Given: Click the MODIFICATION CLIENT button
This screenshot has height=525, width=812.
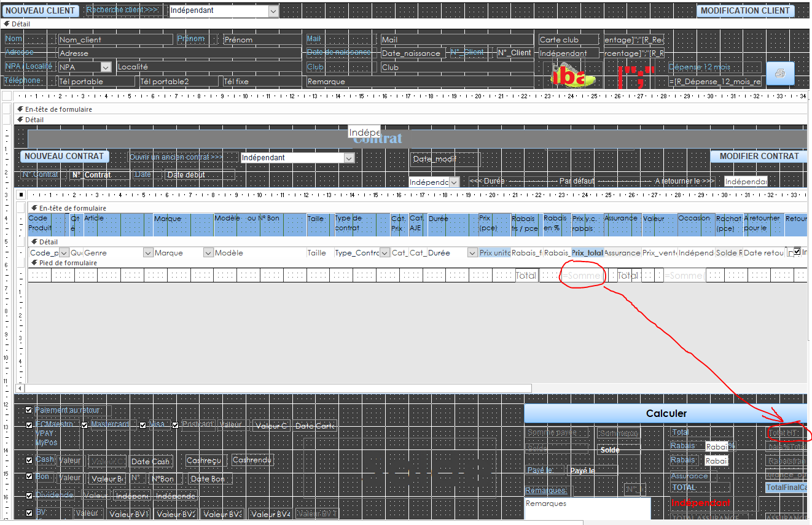Looking at the screenshot, I should coord(745,10).
